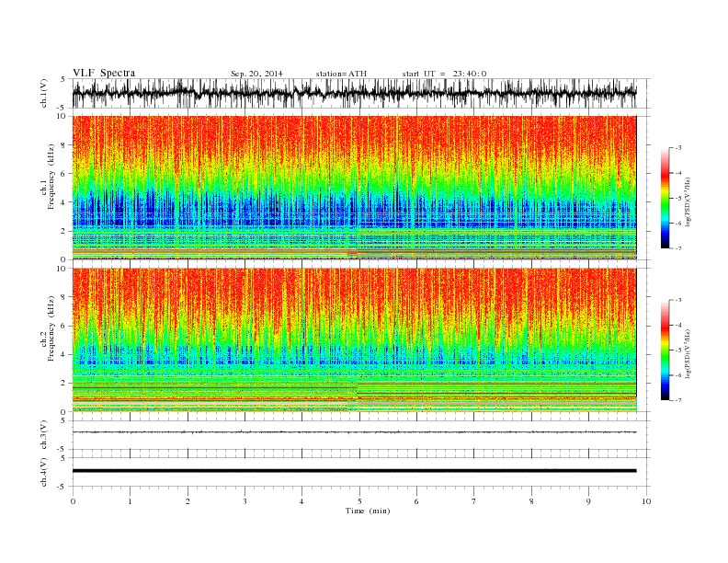Image resolution: width=728 pixels, height=563 pixels.
Task: Click the "Time (min)" axis label
Action: (x=368, y=511)
